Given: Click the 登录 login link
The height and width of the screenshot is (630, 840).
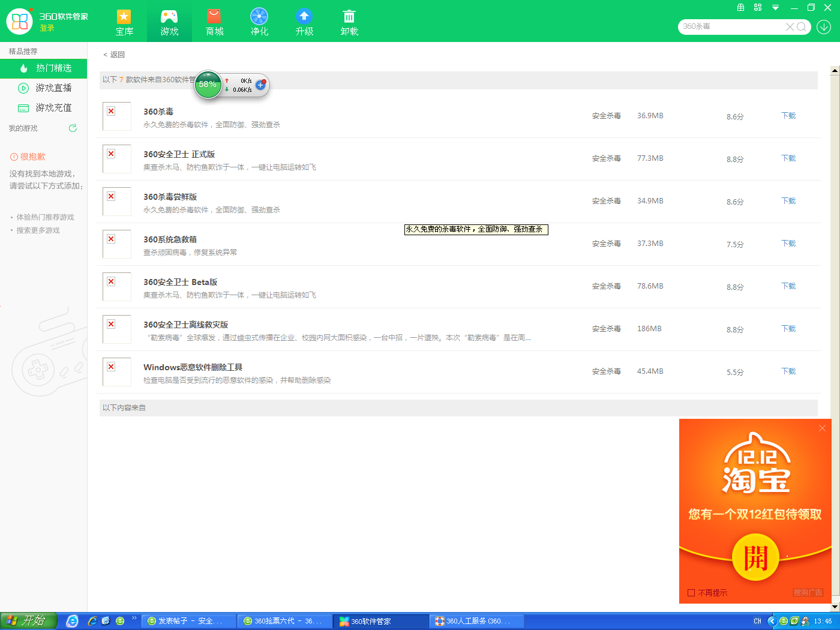Looking at the screenshot, I should click(x=47, y=28).
